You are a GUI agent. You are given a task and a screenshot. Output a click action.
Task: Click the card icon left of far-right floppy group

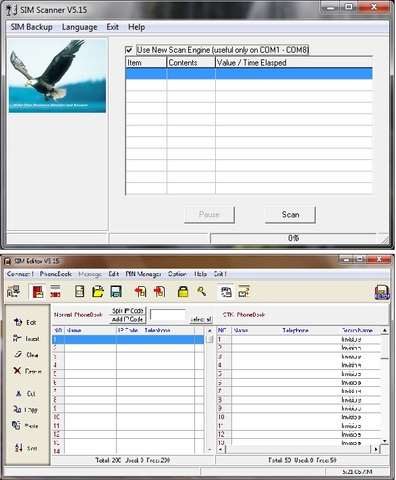(x=244, y=292)
